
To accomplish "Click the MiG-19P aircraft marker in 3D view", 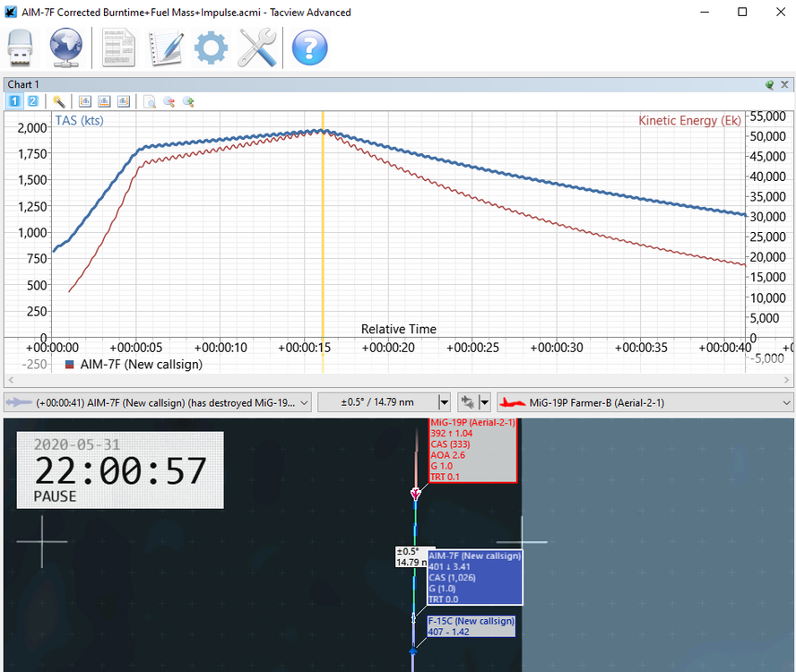I will tap(415, 494).
